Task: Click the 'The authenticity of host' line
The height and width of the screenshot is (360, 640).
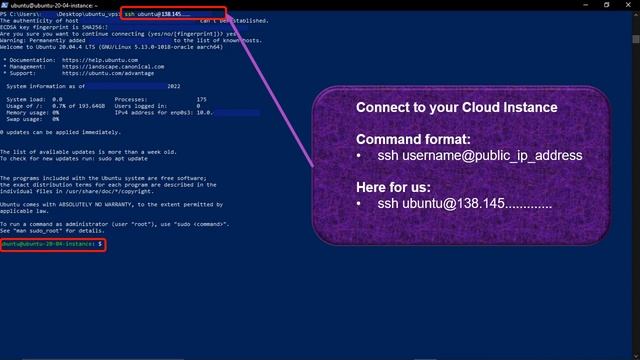Action: (134, 21)
